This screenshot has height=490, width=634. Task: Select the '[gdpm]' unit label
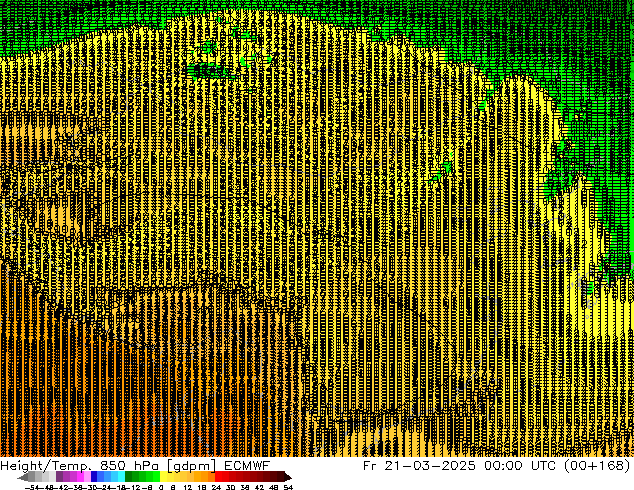(x=192, y=466)
